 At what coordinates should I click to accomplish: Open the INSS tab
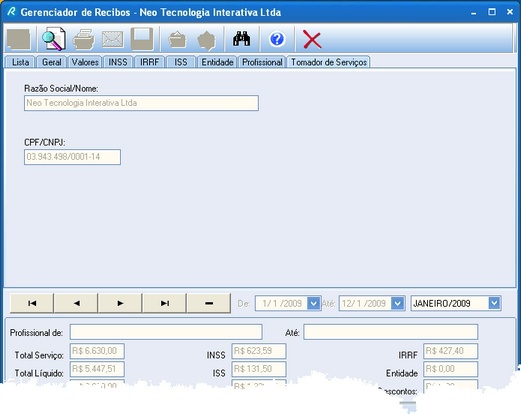[x=118, y=62]
